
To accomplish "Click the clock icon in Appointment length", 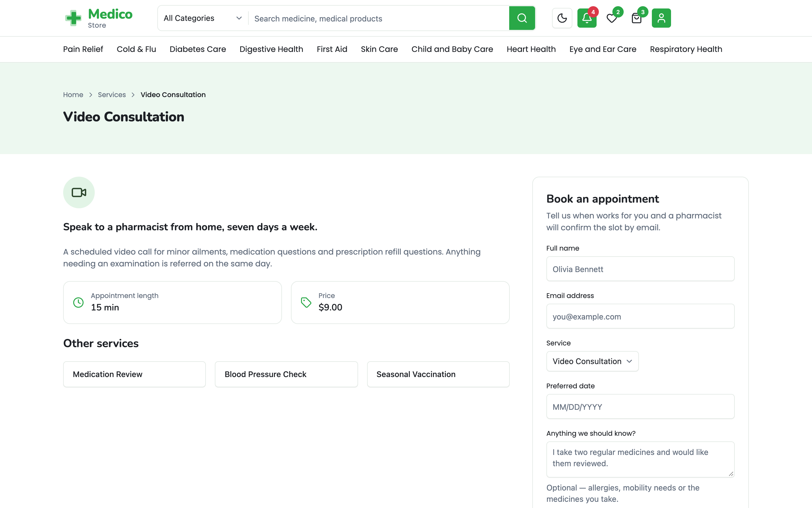I will pos(78,302).
